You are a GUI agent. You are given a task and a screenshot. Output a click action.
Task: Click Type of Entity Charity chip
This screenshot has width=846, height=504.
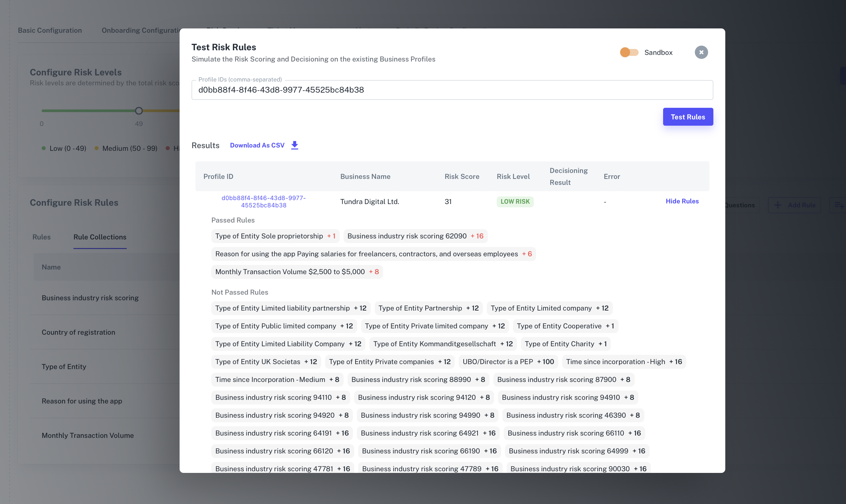click(x=566, y=344)
